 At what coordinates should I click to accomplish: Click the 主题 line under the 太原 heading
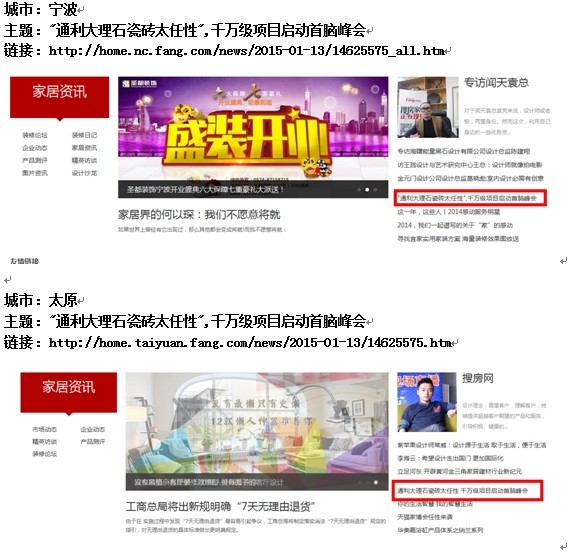185,321
